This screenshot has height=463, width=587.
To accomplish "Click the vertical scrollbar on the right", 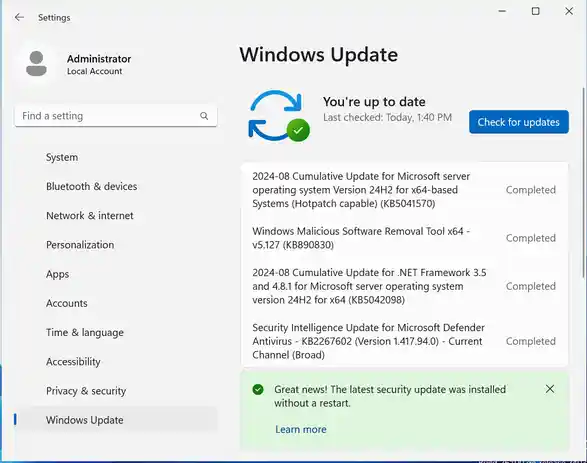I will pos(583,183).
